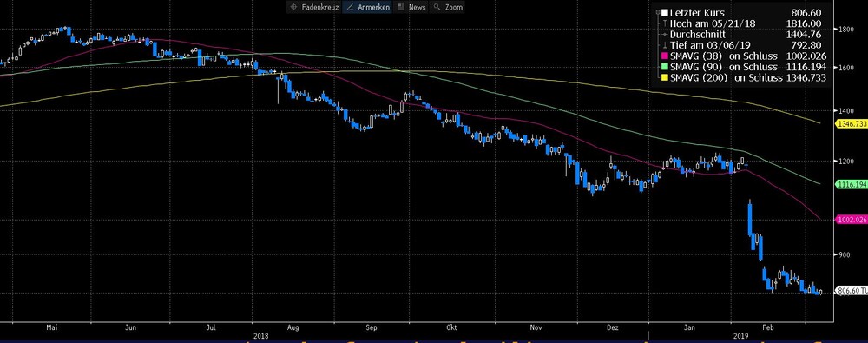Click the green SMAVG (90) swatch
This screenshot has width=868, height=343.
pos(664,67)
